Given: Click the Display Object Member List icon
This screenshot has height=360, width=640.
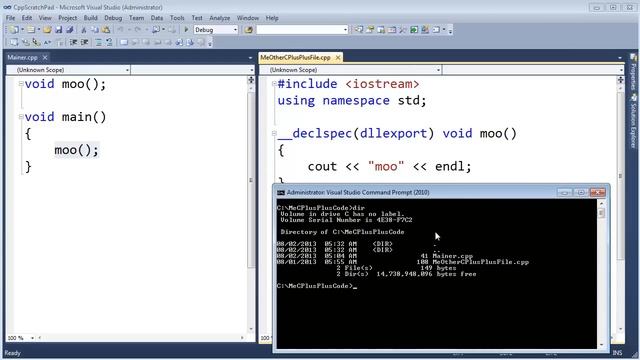Looking at the screenshot, I should point(13,42).
